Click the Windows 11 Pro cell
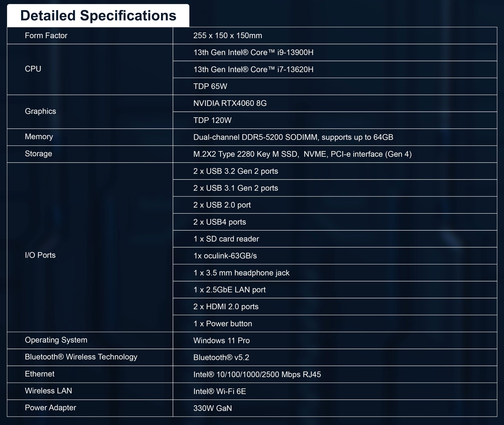The image size is (504, 425). [221, 340]
